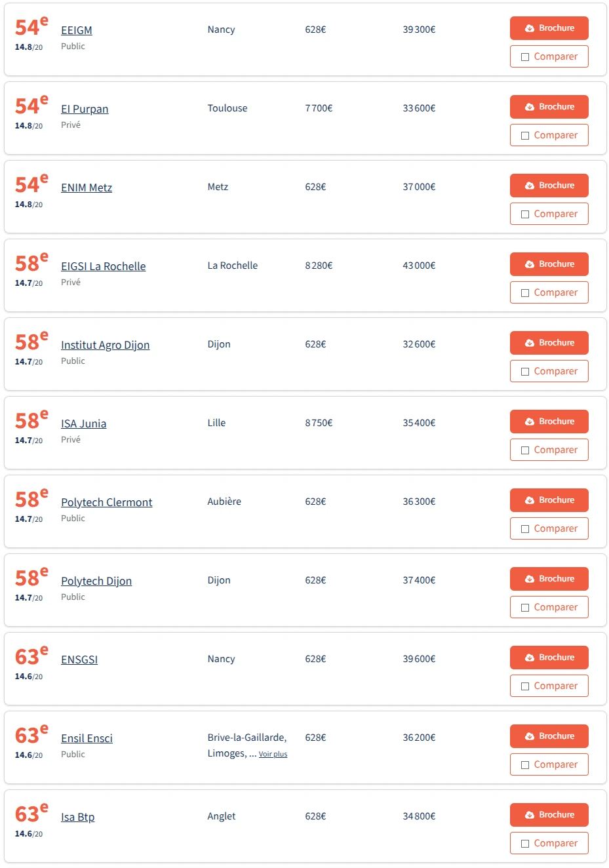Follow the Polytech Clermont link

[x=106, y=502]
